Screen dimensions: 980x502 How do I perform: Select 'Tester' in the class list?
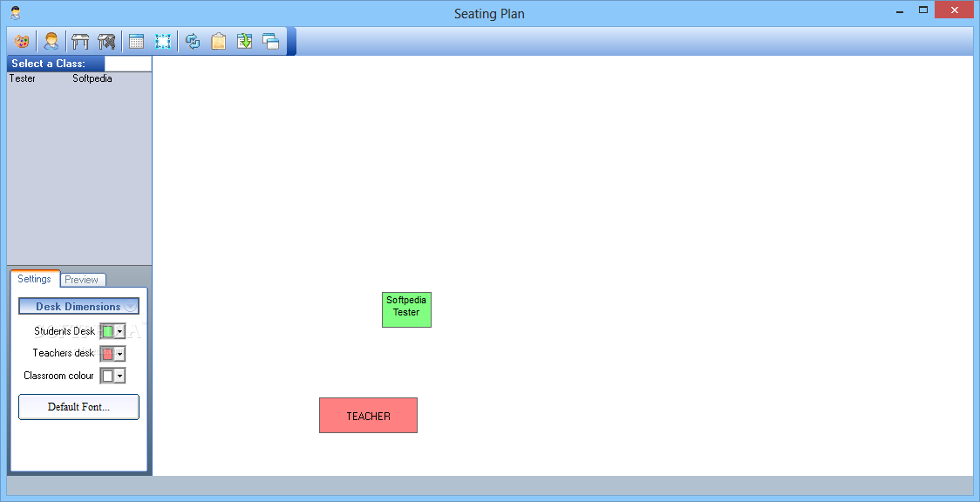point(23,78)
